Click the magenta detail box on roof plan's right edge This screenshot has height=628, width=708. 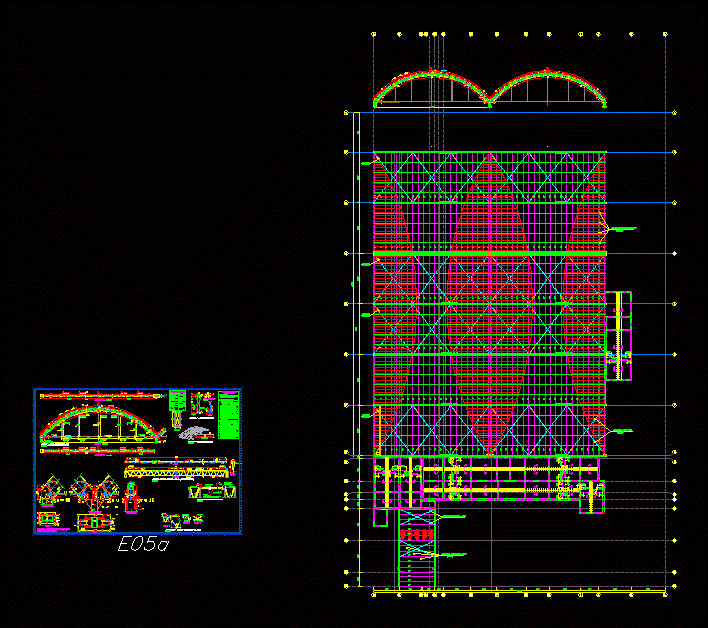coord(619,336)
